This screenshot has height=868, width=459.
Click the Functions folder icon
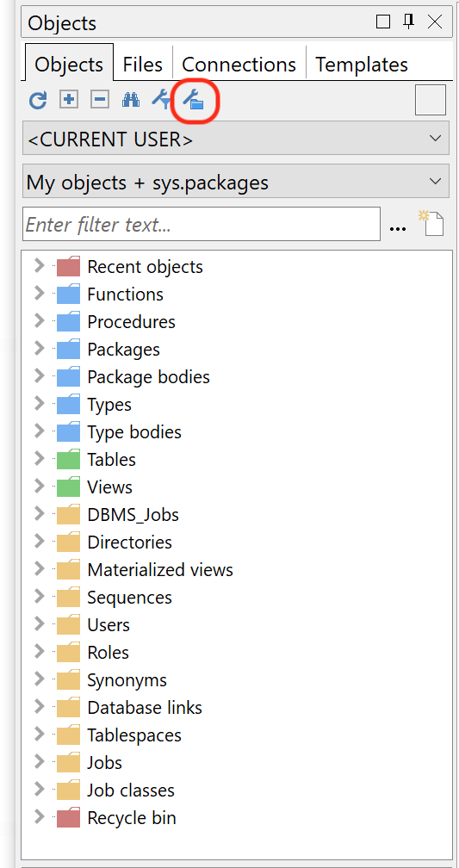pyautogui.click(x=69, y=294)
